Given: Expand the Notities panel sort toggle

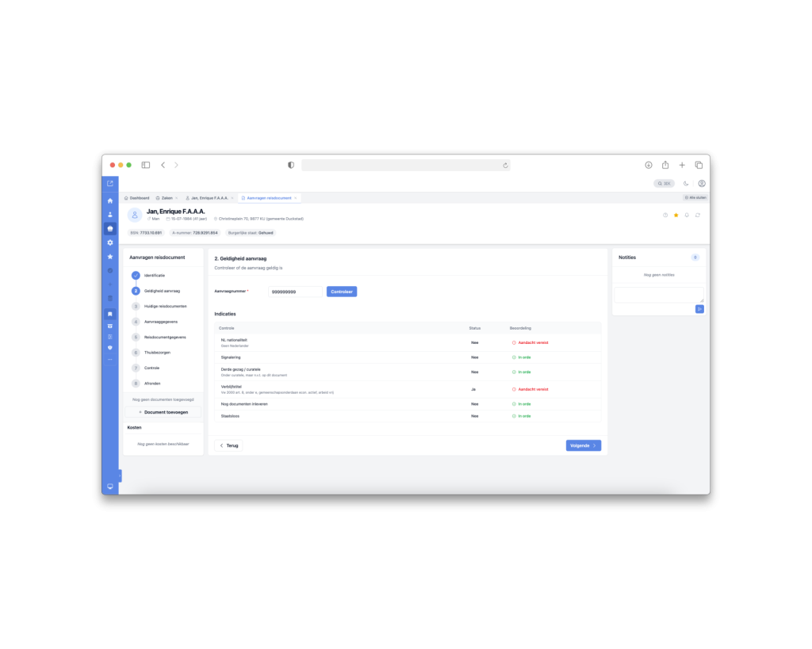Looking at the screenshot, I should click(x=695, y=258).
